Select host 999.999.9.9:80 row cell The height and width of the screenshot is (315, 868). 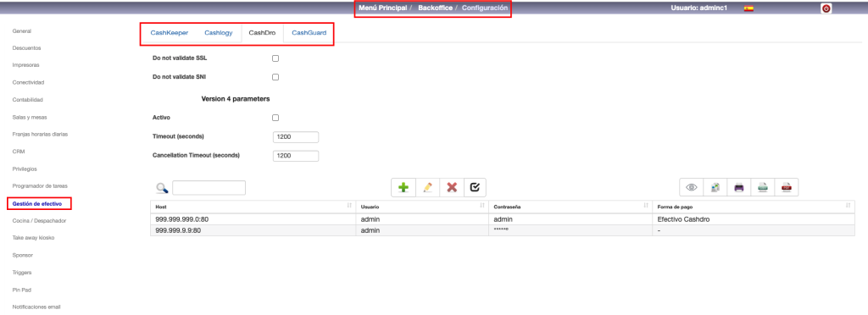(253, 230)
